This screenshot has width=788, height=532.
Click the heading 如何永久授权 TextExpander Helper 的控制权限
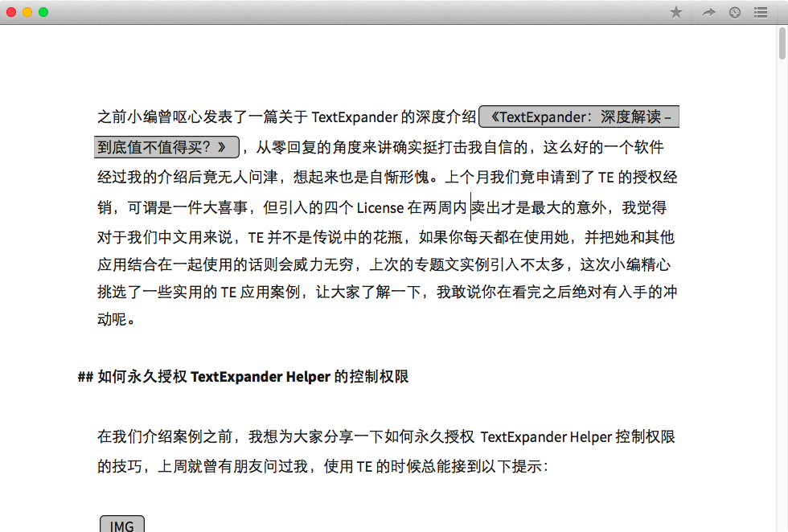(x=252, y=376)
